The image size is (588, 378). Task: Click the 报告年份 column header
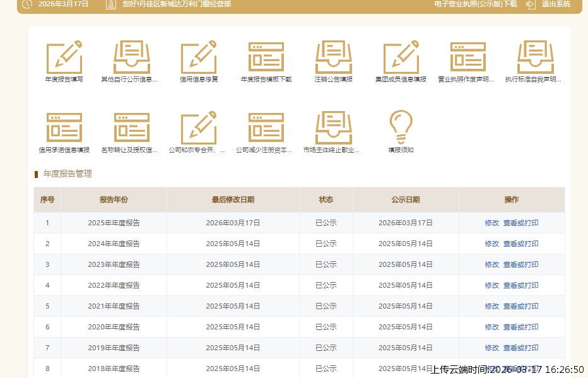point(114,199)
